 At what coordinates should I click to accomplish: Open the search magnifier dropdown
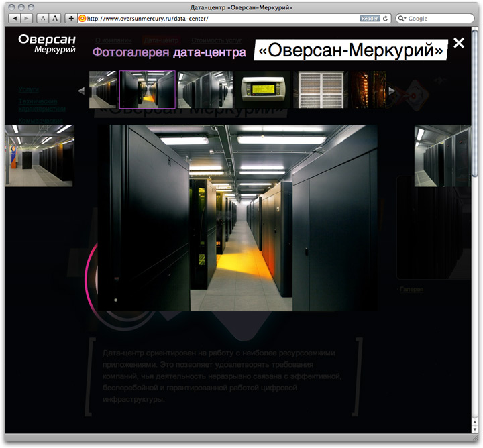pos(401,19)
